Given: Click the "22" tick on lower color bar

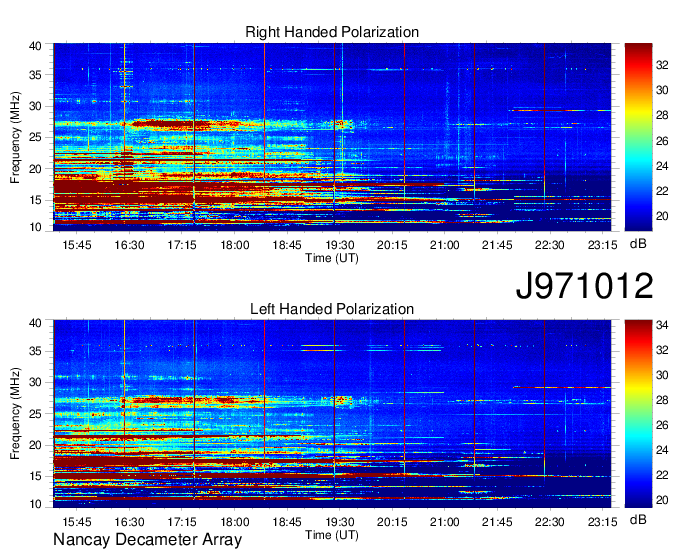Looking at the screenshot, I should pyautogui.click(x=662, y=475).
